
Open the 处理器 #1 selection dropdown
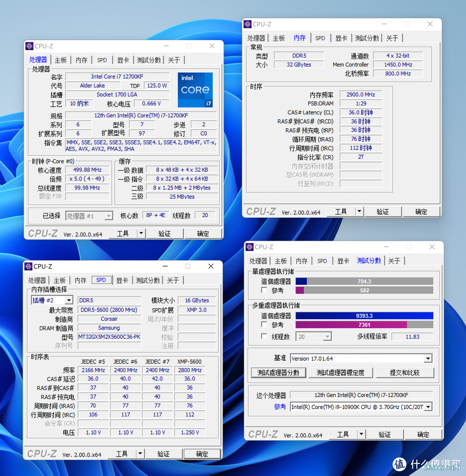108,216
